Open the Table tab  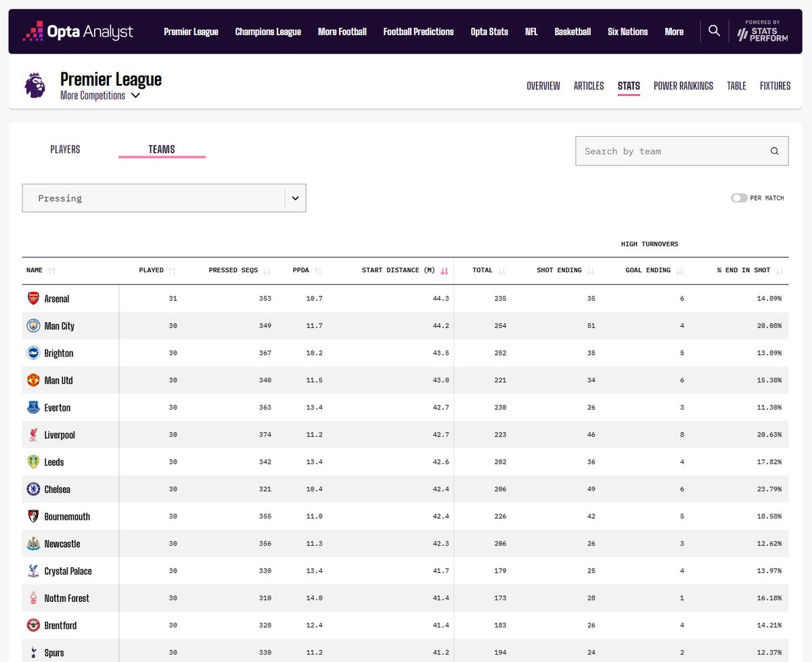coord(736,86)
